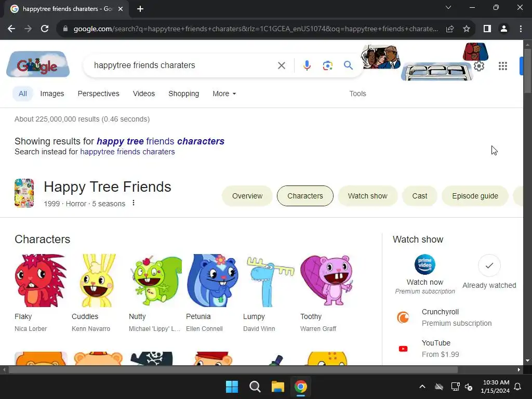The height and width of the screenshot is (399, 532).
Task: Select the Watch show chip
Action: [367, 196]
